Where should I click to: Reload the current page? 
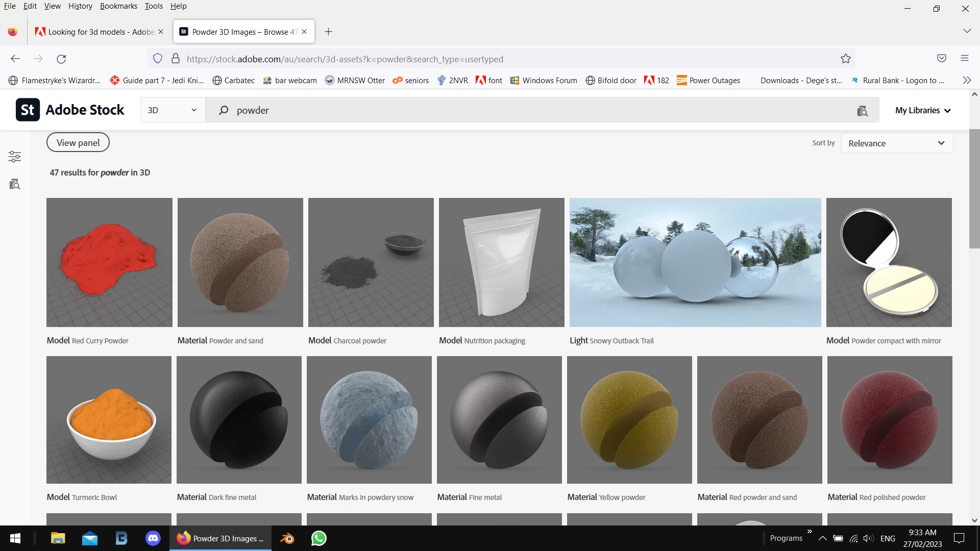61,59
